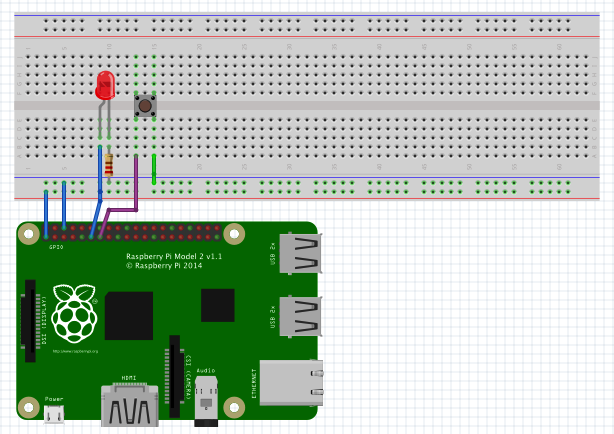Click the "© Raspberry Pi 2014" text

(164, 266)
